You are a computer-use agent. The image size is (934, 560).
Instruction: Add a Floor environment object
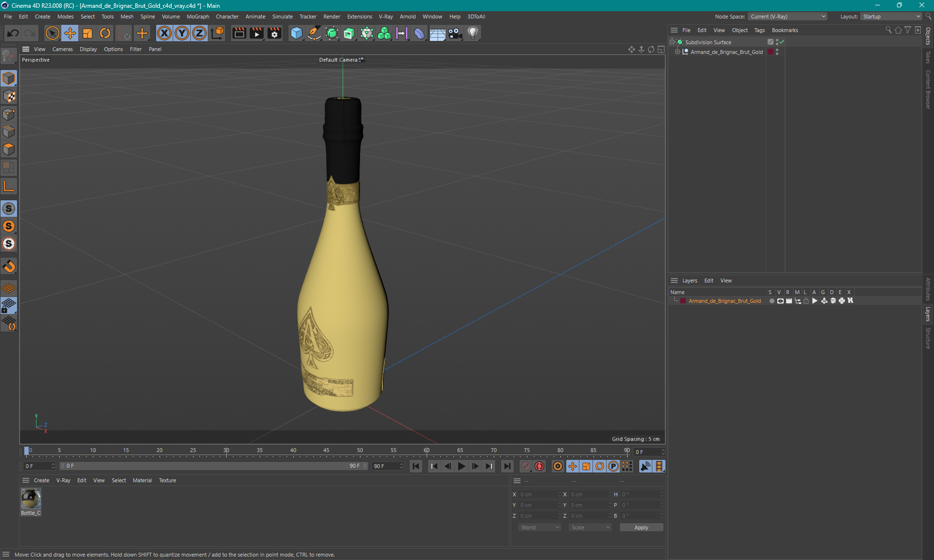(x=437, y=33)
